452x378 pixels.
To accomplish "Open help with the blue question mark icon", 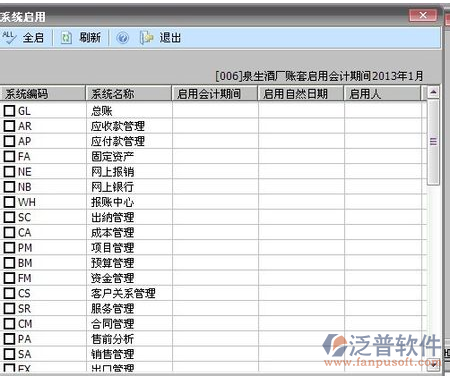I will tap(122, 38).
